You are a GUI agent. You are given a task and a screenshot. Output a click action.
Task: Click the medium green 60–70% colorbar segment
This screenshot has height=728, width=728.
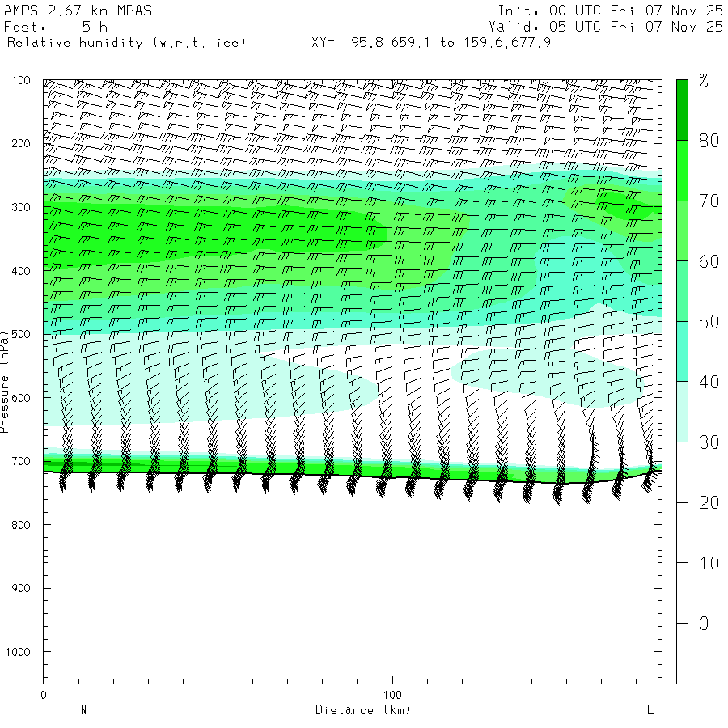tap(682, 231)
